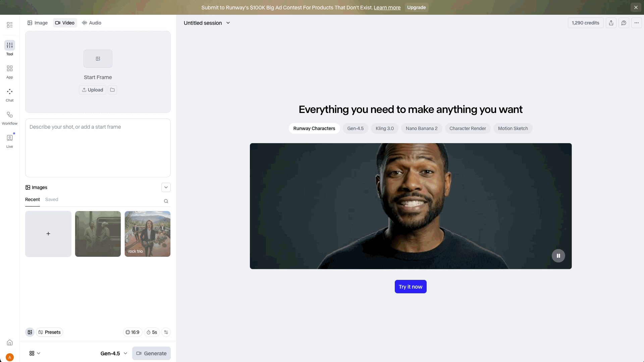The image size is (644, 362).
Task: Open the 16:9 aspect ratio selector
Action: tap(132, 332)
